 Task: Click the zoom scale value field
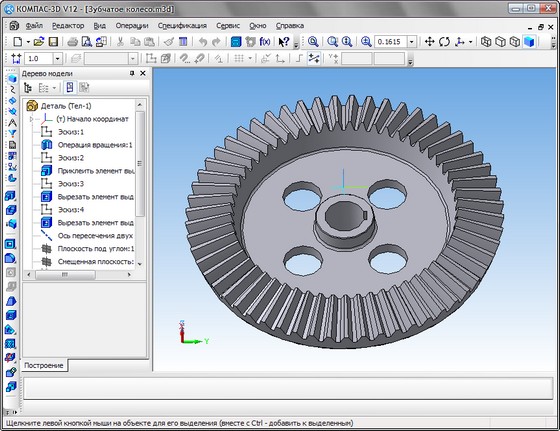pos(391,42)
